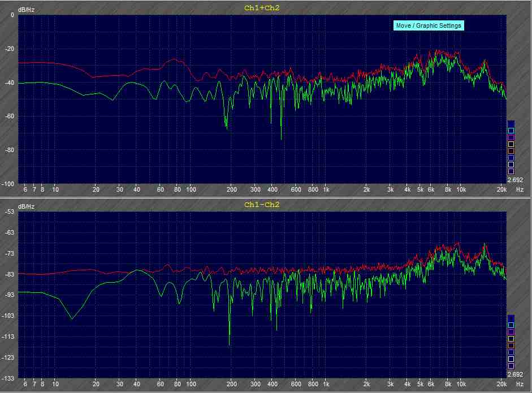Click the solid blue top box in the Ch1+Ch2 graph
Viewport: 532px width, 393px height.
point(511,124)
